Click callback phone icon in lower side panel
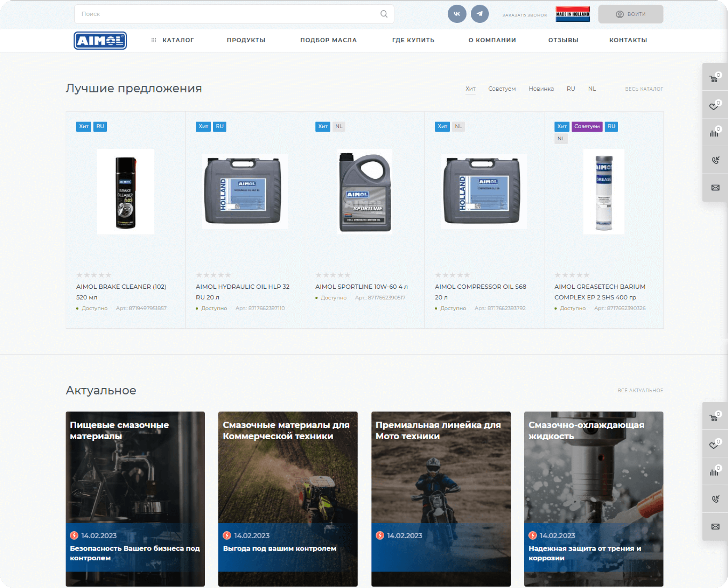 715,499
